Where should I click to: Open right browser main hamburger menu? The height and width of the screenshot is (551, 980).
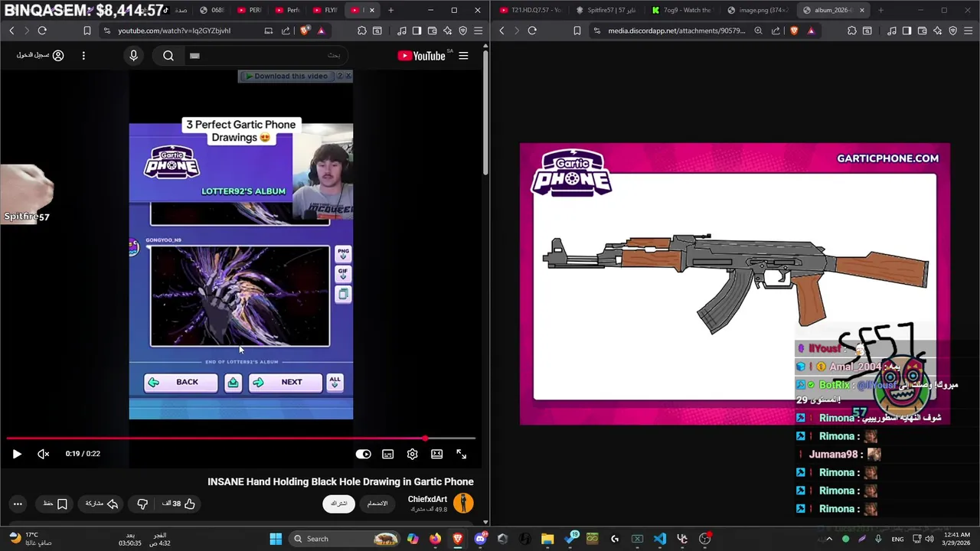click(x=969, y=31)
